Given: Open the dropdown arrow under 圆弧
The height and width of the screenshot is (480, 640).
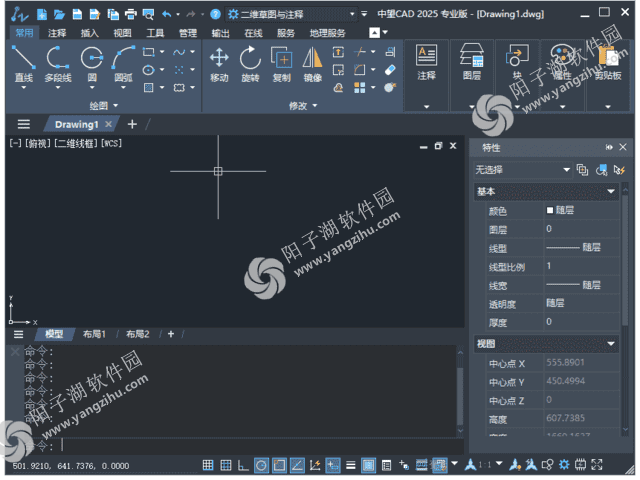Looking at the screenshot, I should tap(123, 87).
